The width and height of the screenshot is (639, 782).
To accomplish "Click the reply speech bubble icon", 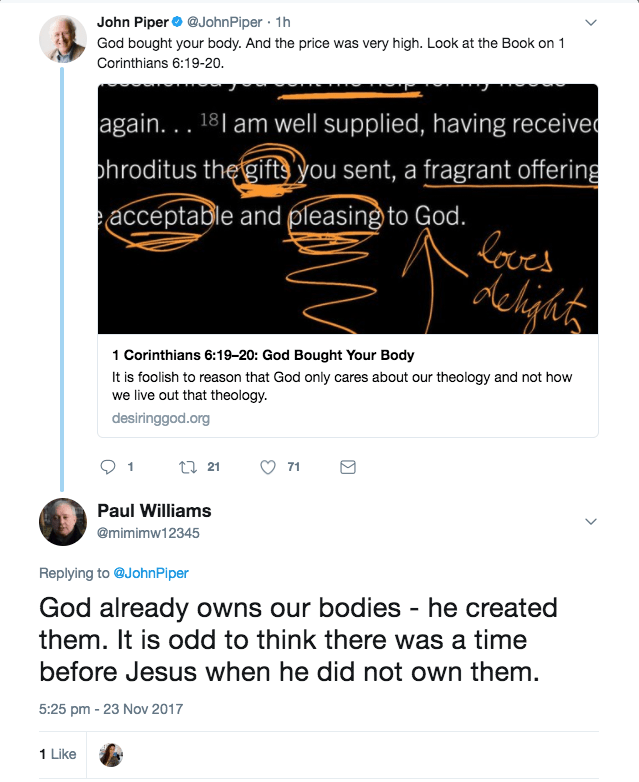I will (110, 466).
